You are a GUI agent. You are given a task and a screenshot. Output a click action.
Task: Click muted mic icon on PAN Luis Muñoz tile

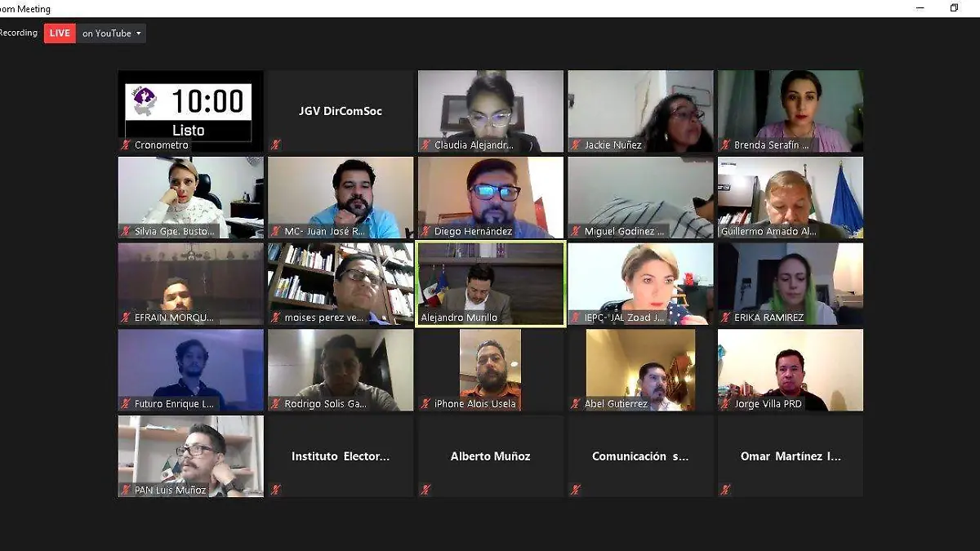click(x=126, y=491)
